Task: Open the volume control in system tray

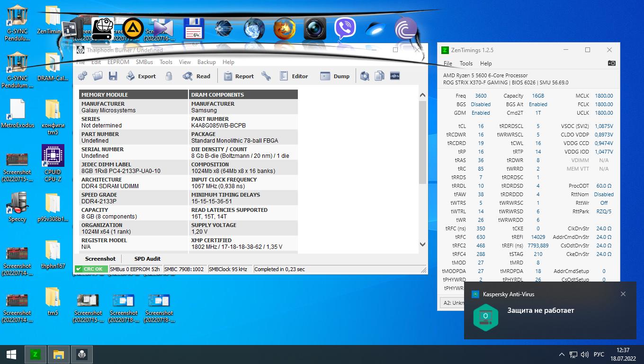Action: (x=584, y=355)
